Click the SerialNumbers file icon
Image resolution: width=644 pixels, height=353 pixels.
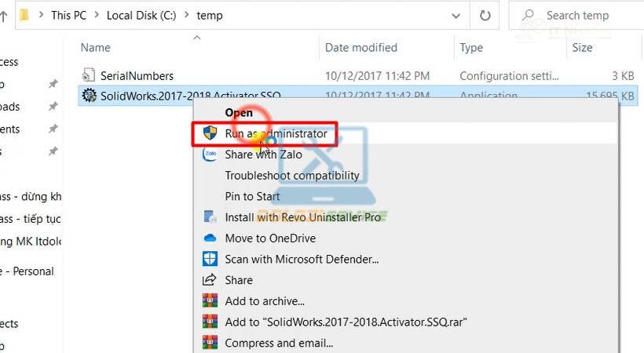[89, 76]
